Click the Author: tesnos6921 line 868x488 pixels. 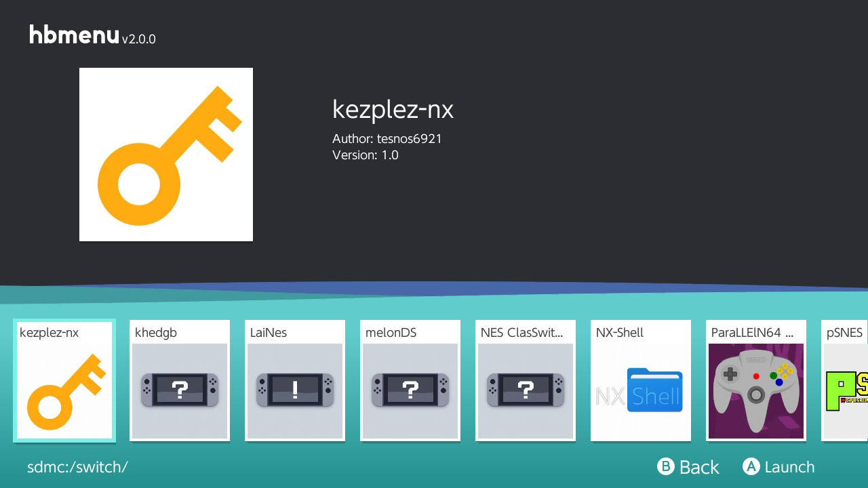[x=387, y=139]
